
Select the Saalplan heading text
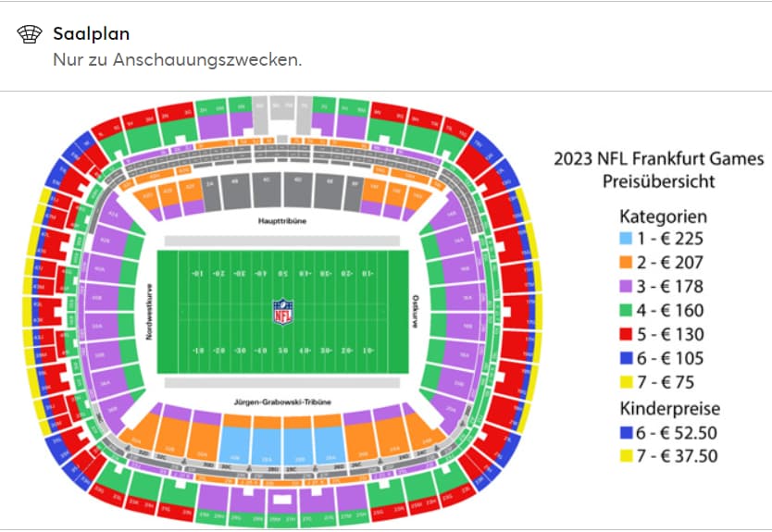(x=92, y=33)
